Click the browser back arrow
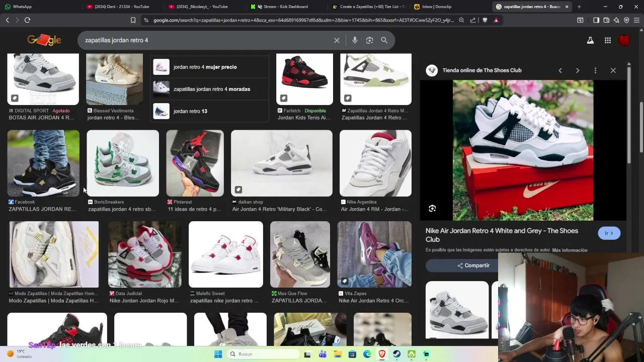 click(8, 20)
